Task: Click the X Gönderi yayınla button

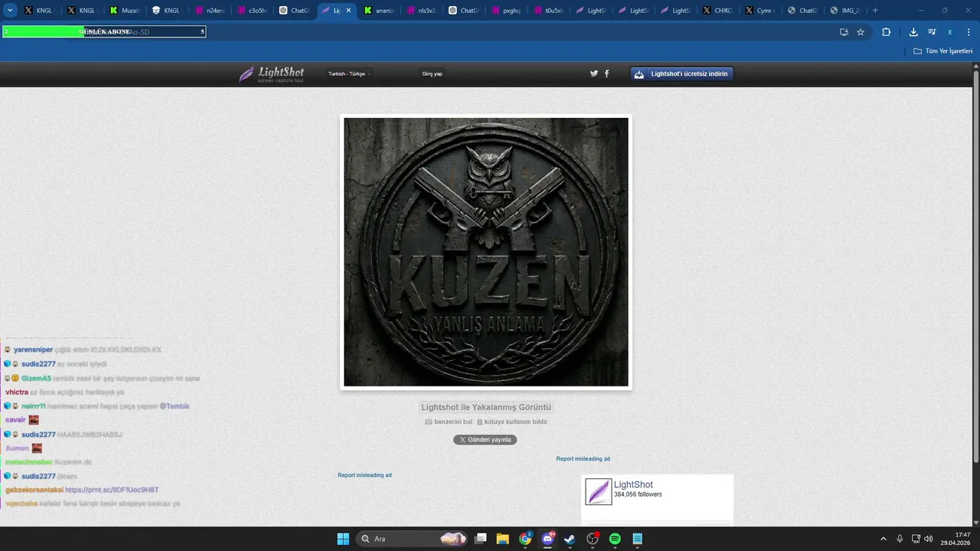Action: coord(485,440)
